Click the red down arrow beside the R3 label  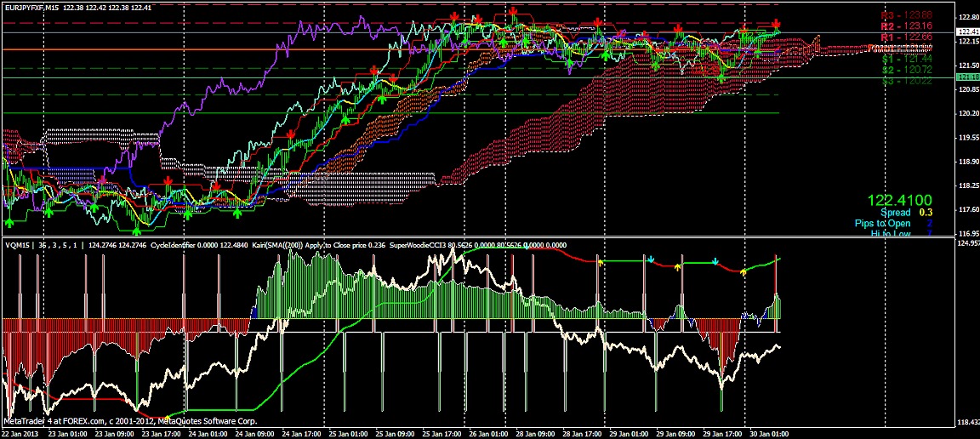(776, 23)
